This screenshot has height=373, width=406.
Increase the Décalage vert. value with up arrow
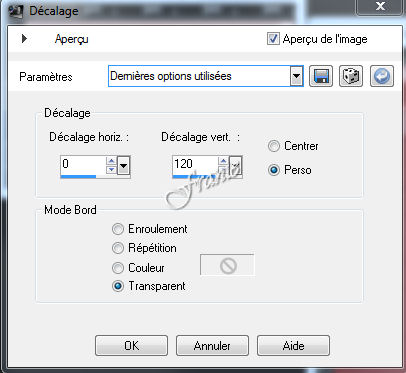point(223,161)
